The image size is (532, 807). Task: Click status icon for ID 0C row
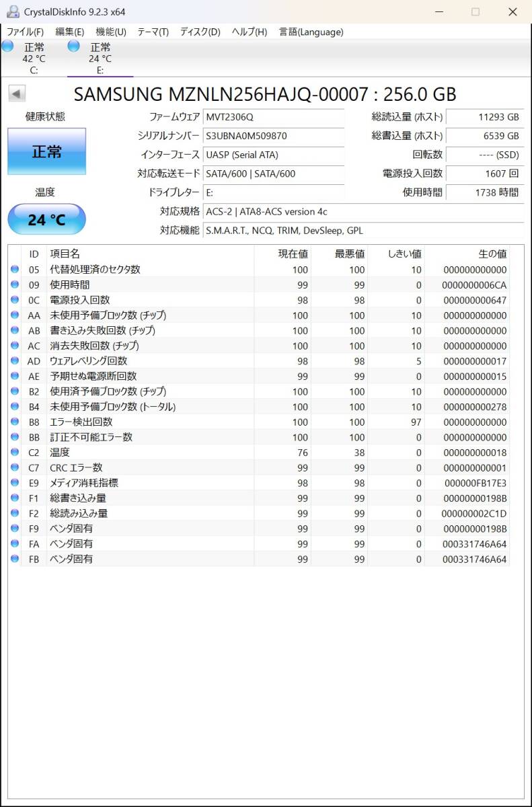pyautogui.click(x=15, y=299)
